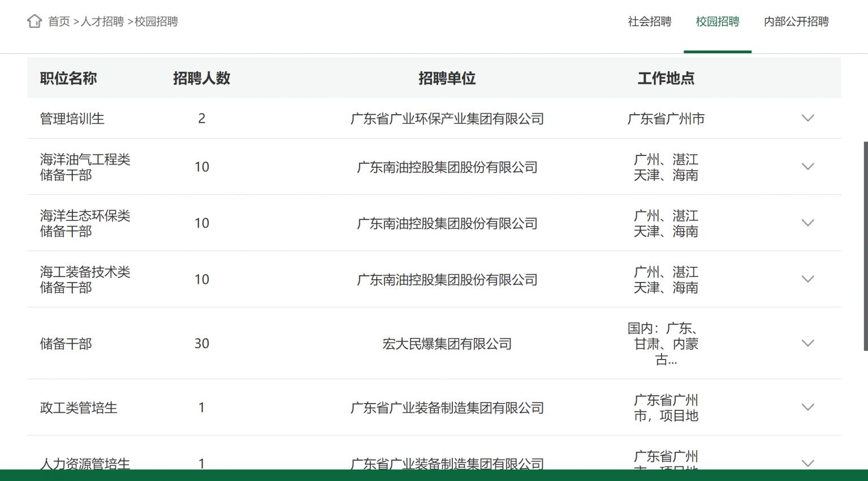Expand details for 管理培训生 position
Screen dimensions: 868x481
coord(808,119)
